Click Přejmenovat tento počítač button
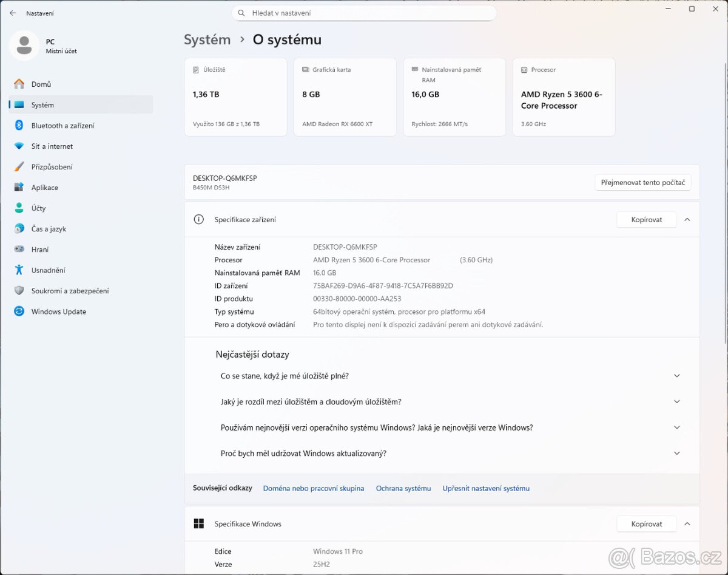 [x=642, y=182]
